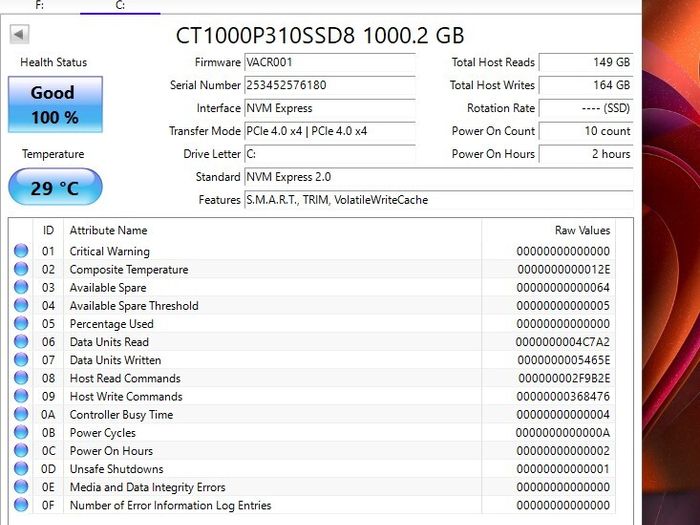Click the Interface field NVM Express
Image resolution: width=700 pixels, height=525 pixels.
point(330,108)
